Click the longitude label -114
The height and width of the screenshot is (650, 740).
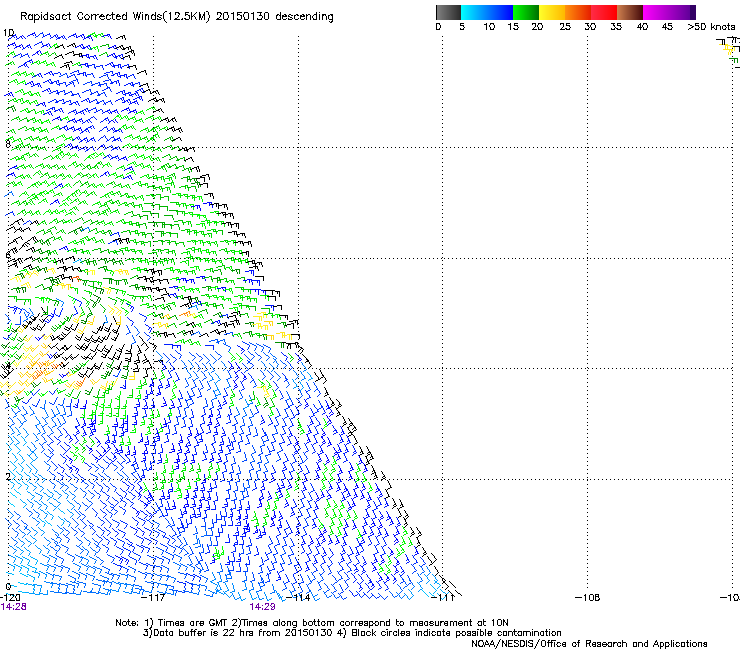point(298,598)
